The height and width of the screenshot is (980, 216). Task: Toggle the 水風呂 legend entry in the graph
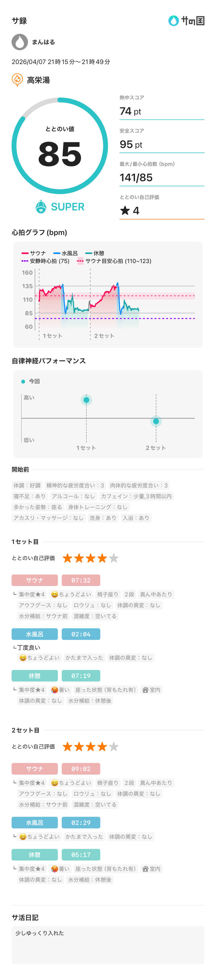click(66, 253)
